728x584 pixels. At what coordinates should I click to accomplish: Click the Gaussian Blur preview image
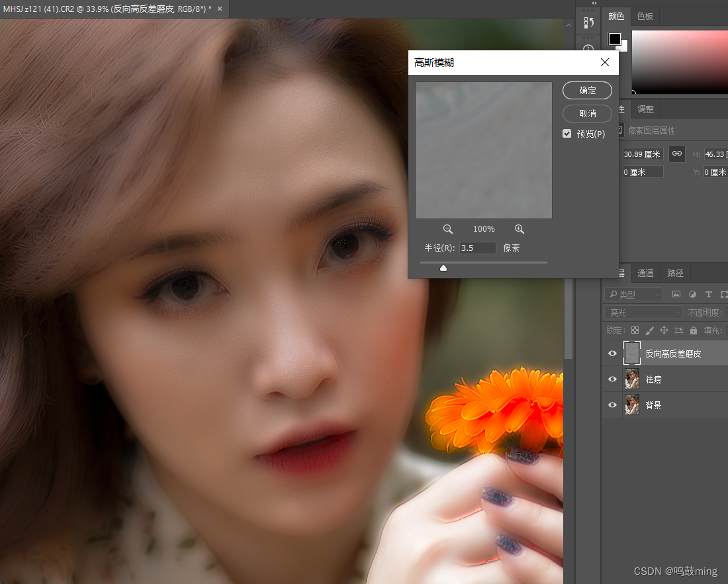coord(483,150)
